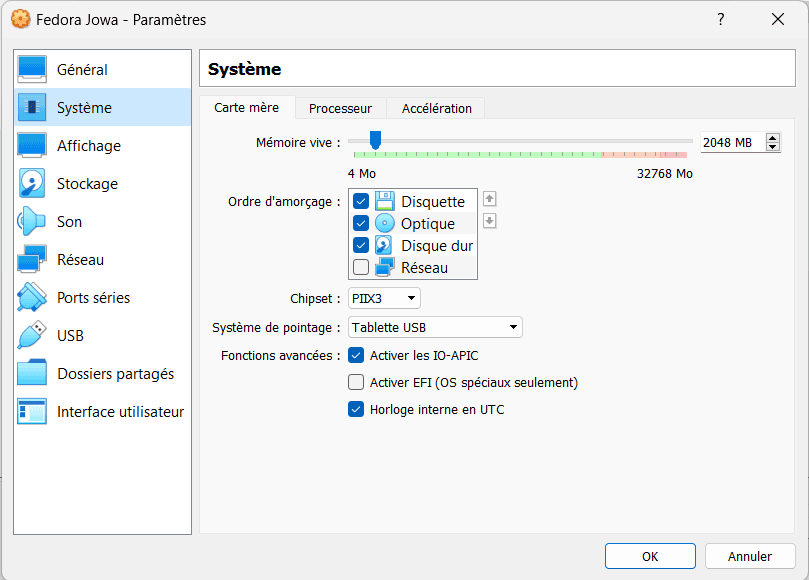
Task: Click the OK button
Action: click(x=650, y=556)
